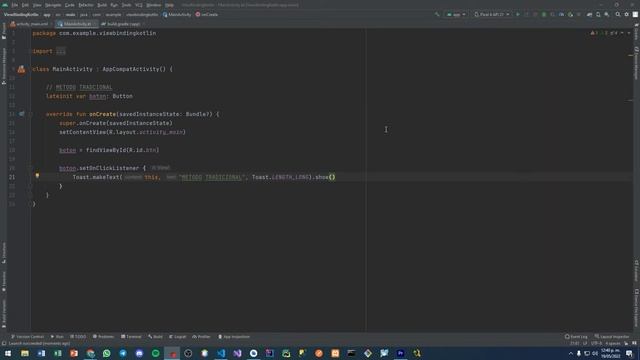Select the MainActivity.kt editor tab
Screen dimensions: 640x360
point(76,24)
